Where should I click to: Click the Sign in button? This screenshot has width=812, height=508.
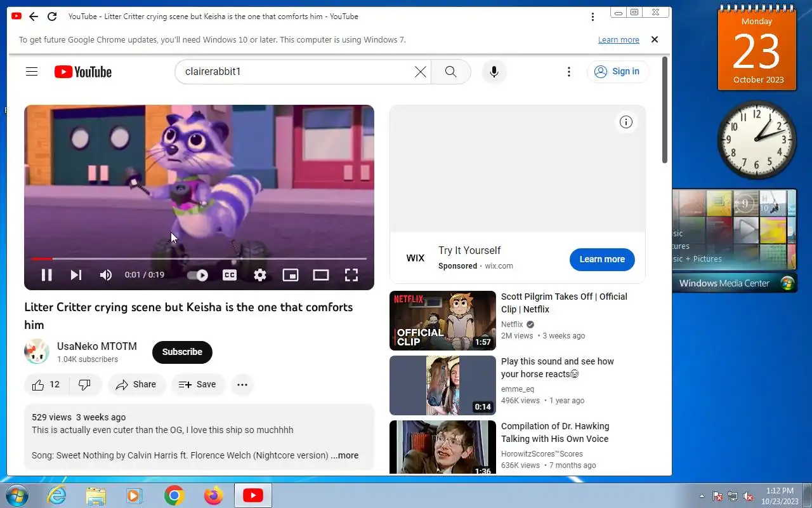click(x=617, y=72)
